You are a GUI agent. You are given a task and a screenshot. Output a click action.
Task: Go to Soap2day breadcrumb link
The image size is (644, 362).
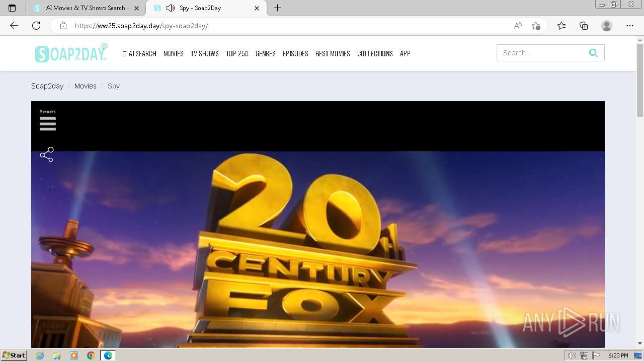(x=47, y=86)
